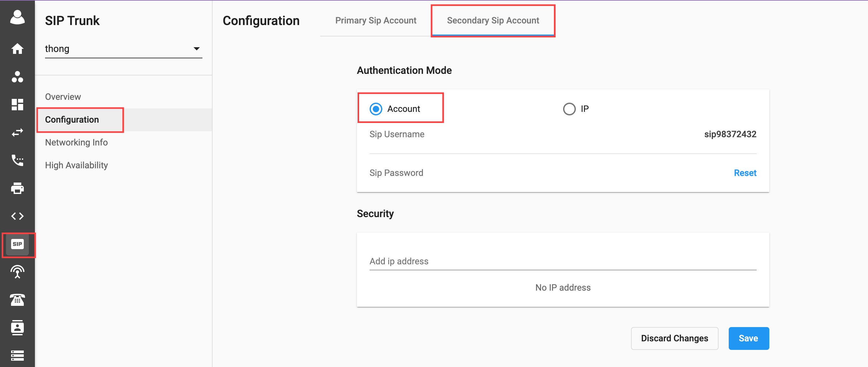This screenshot has height=367, width=868.
Task: Go to the Home icon in sidebar
Action: point(17,49)
